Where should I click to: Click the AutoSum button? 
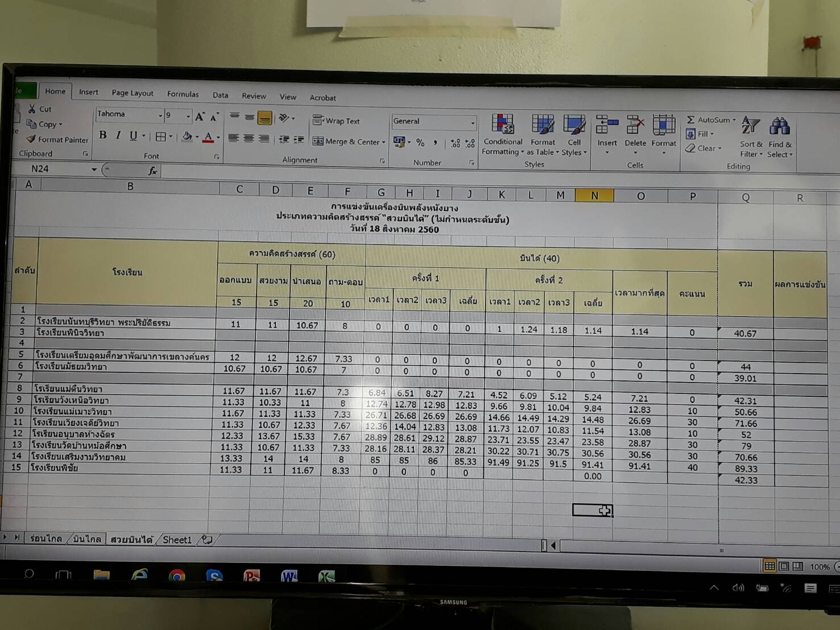710,120
